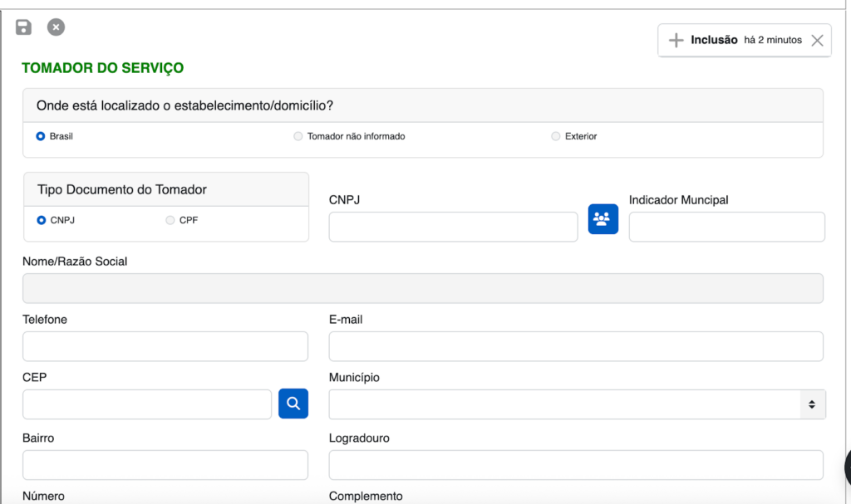Focus the CEP text box
Viewport: 851px width, 504px height.
click(147, 404)
